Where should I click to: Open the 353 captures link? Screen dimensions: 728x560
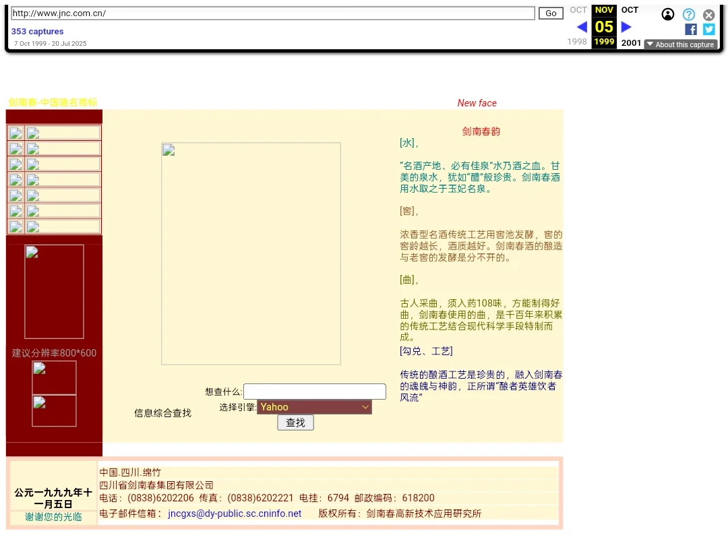(x=37, y=31)
